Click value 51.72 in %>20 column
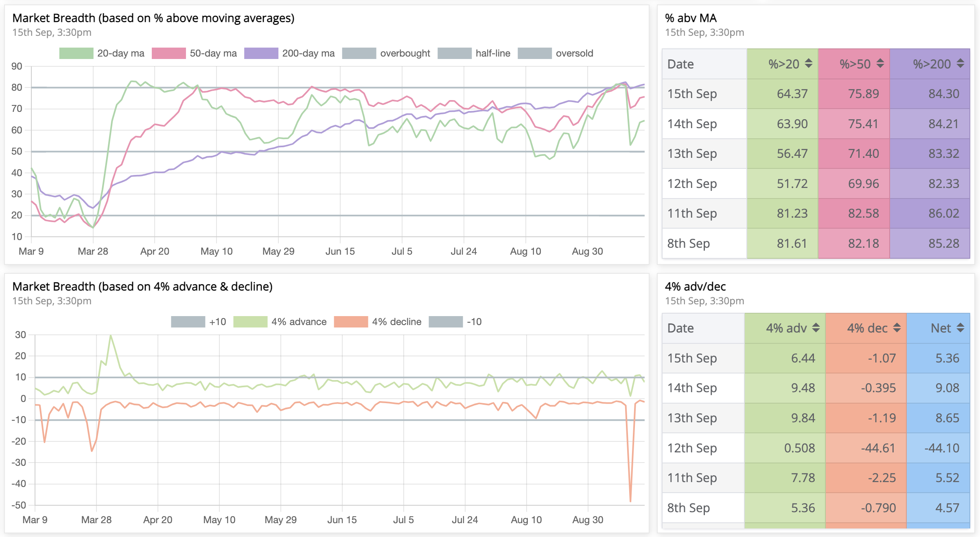The height and width of the screenshot is (537, 980). pos(792,183)
